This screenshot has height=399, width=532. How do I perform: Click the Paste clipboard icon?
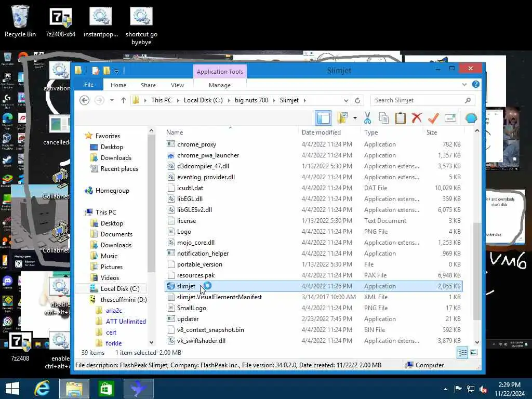tap(401, 118)
